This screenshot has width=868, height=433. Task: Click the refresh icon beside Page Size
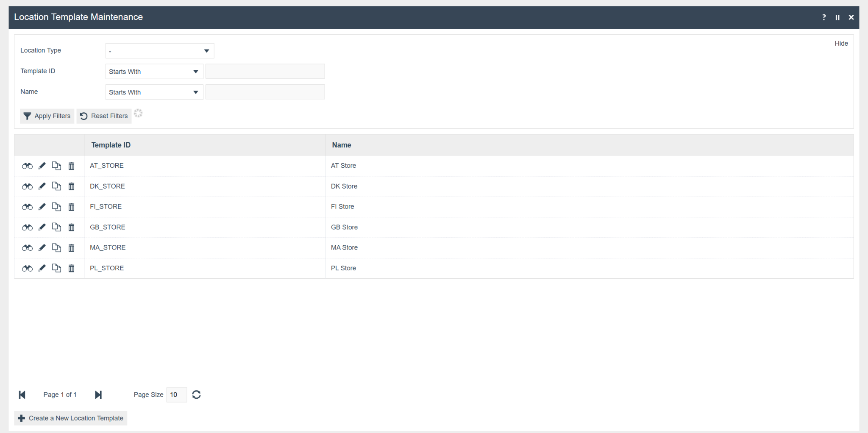click(x=196, y=395)
